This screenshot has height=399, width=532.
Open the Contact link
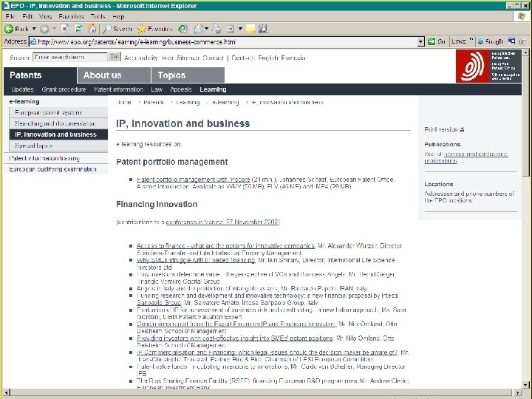pos(213,58)
